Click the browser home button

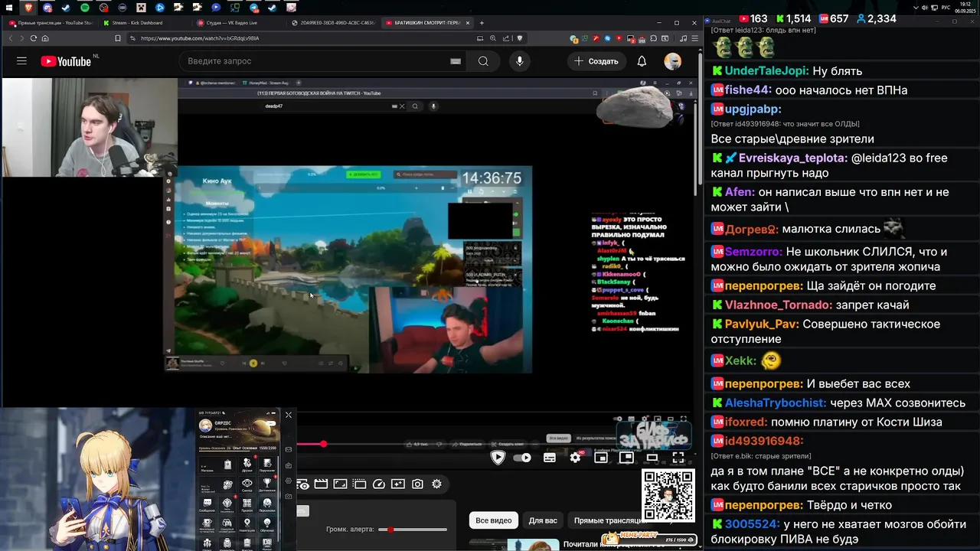click(x=46, y=38)
